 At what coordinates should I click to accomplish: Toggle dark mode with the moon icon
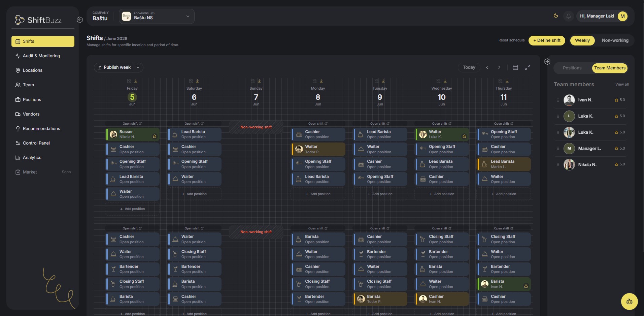(x=556, y=16)
